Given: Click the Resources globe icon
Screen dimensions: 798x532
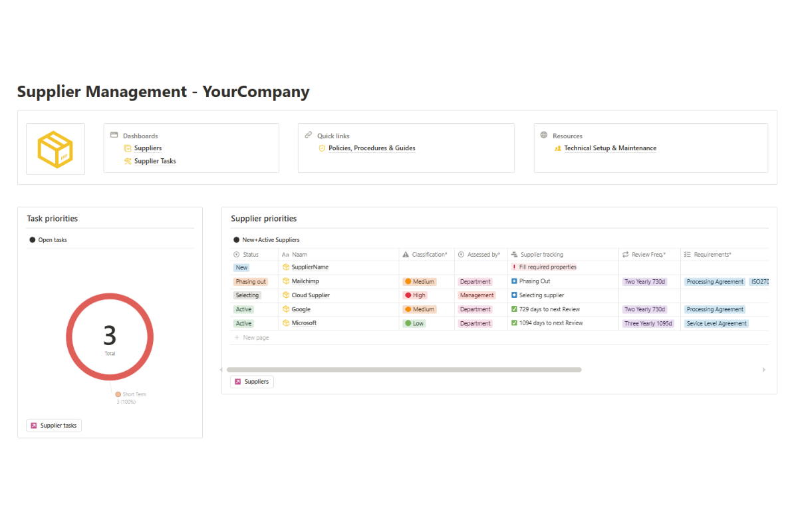Looking at the screenshot, I should 544,135.
